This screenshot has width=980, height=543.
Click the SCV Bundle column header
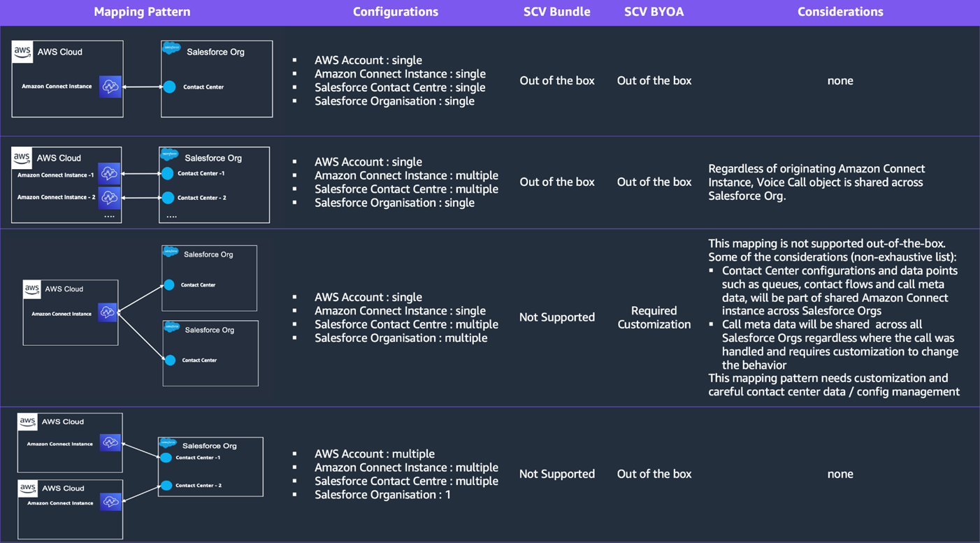[x=557, y=12]
